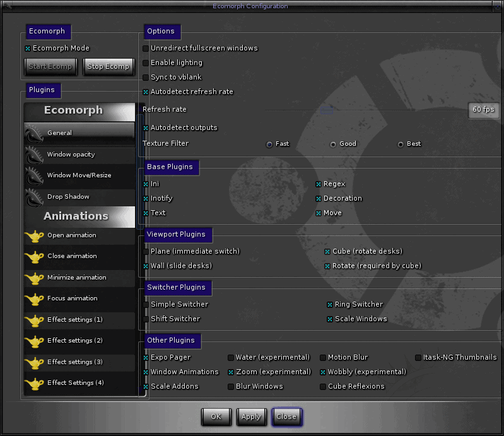Viewport: 504px width, 436px height.
Task: Enable Plane (immediate switch) plugin
Action: coord(146,252)
